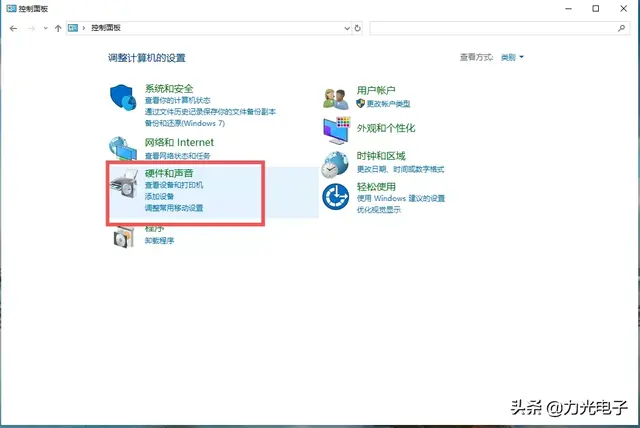Refresh the Control Panel address bar
The width and height of the screenshot is (640, 428).
tap(357, 28)
